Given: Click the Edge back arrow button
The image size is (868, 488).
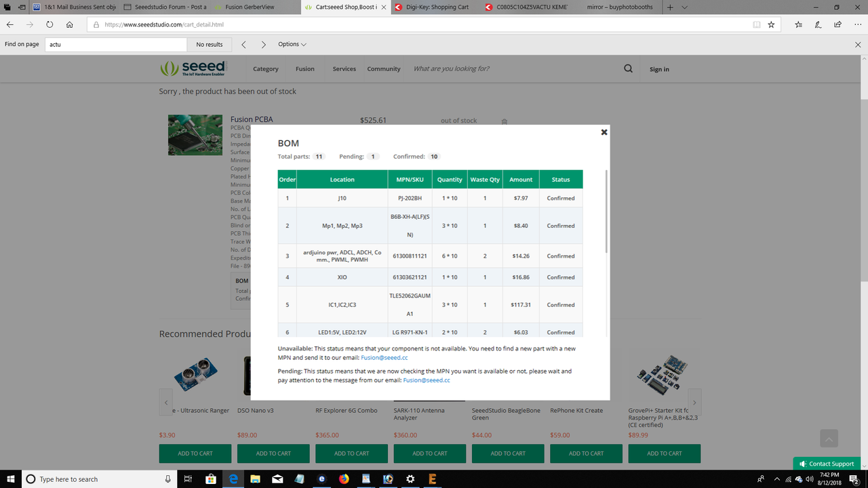Looking at the screenshot, I should 10,24.
